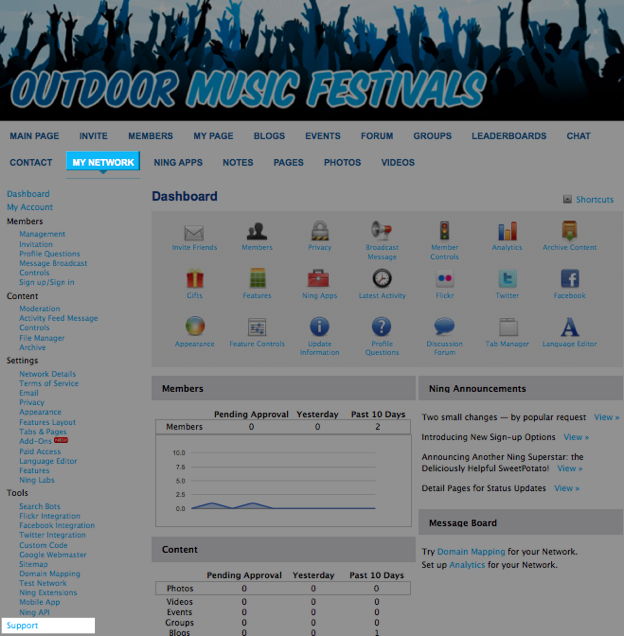Open the Gifts present icon
Image resolution: width=624 pixels, height=636 pixels.
pos(195,279)
